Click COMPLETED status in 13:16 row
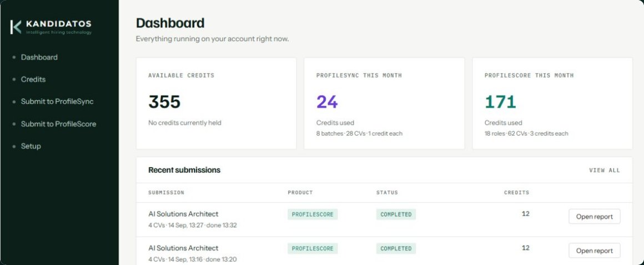This screenshot has height=265, width=644. click(x=396, y=248)
